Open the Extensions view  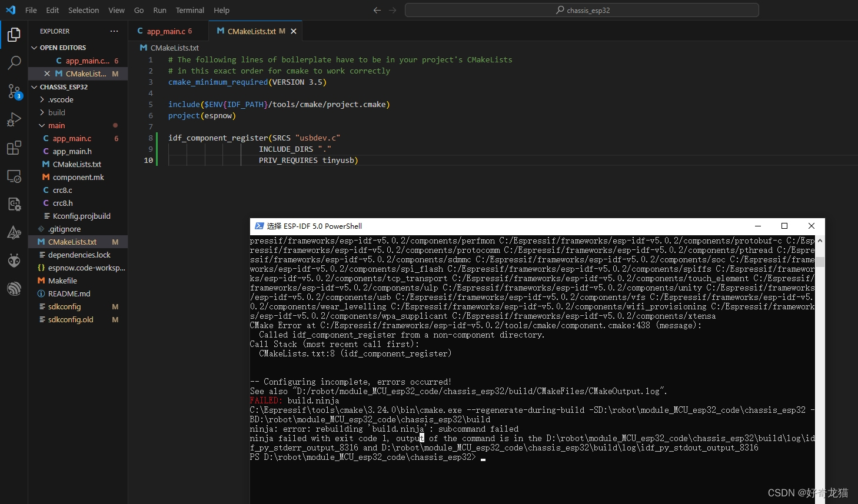14,148
